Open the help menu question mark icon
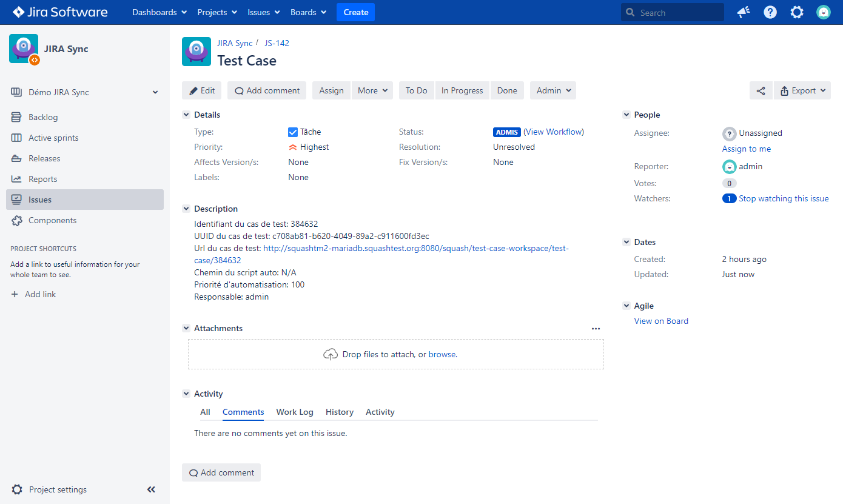This screenshot has height=504, width=843. click(x=770, y=12)
